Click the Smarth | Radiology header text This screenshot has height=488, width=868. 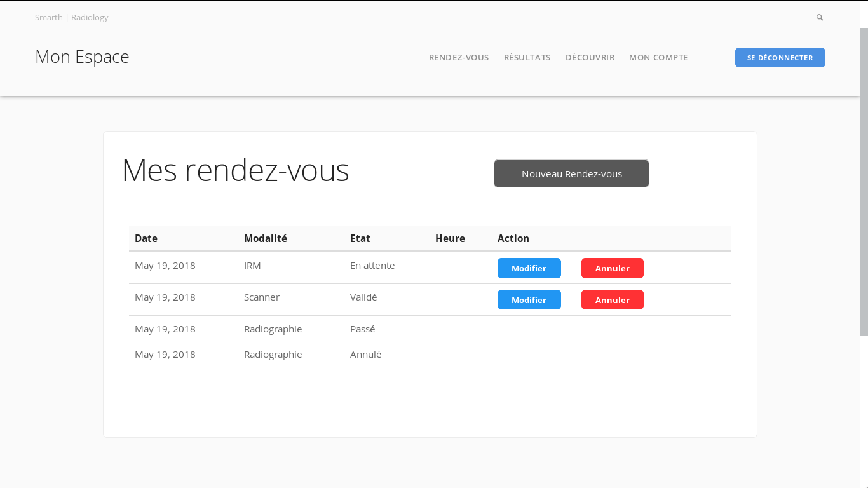pos(72,17)
